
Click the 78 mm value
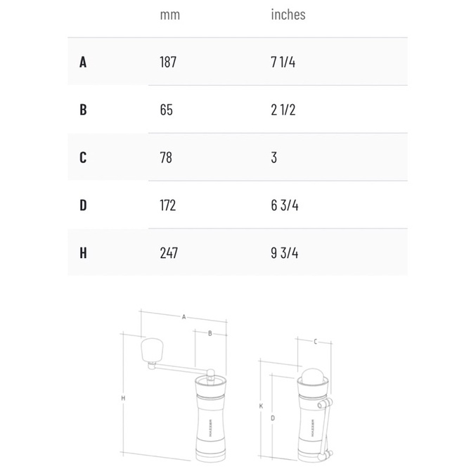(165, 157)
